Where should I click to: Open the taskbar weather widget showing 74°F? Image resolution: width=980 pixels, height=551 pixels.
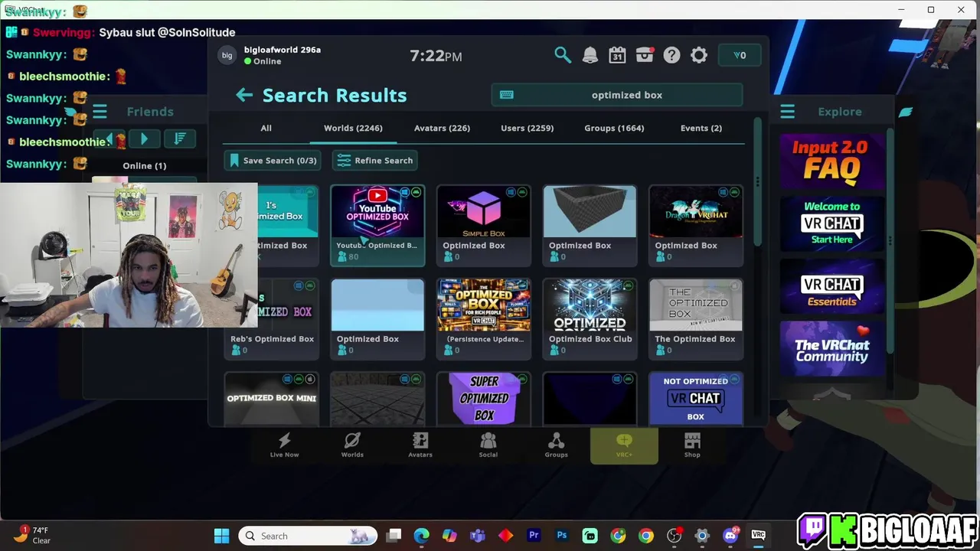34,536
